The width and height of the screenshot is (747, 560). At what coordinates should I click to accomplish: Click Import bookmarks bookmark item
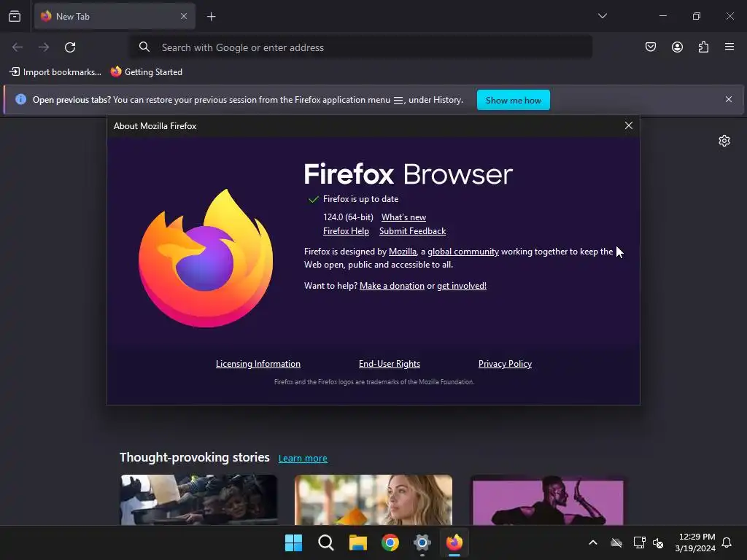point(55,72)
